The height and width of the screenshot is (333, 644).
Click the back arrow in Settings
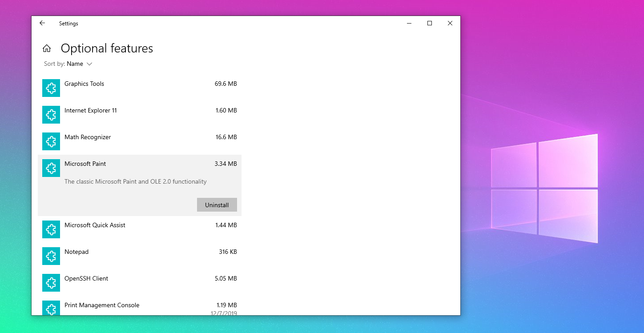coord(42,23)
